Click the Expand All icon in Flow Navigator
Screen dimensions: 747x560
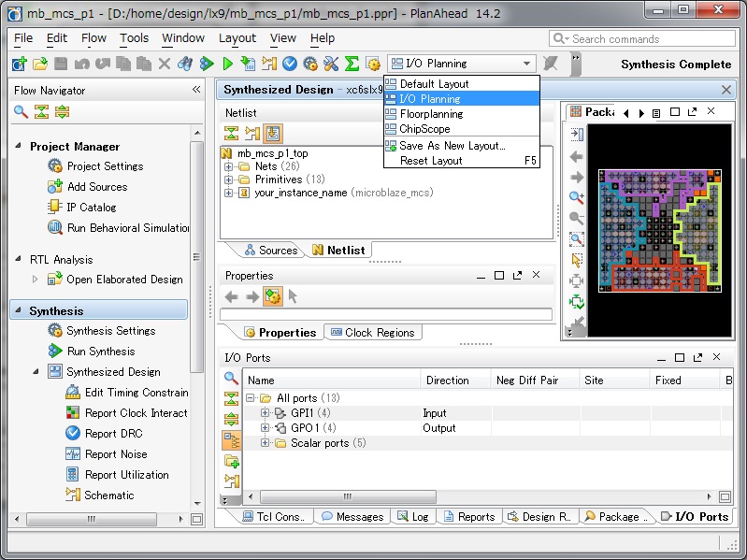62,112
